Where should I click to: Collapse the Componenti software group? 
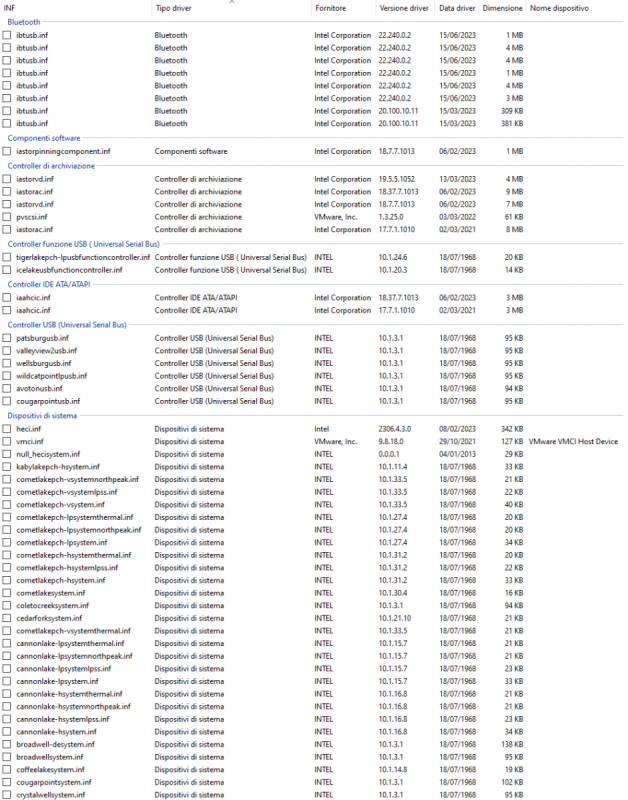[44, 138]
